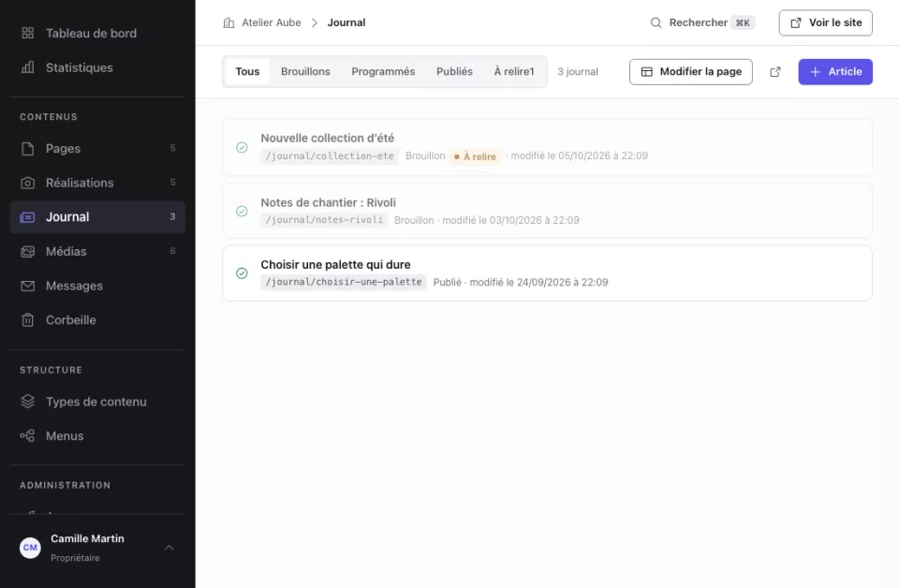Open Corbeille in sidebar

tap(97, 320)
